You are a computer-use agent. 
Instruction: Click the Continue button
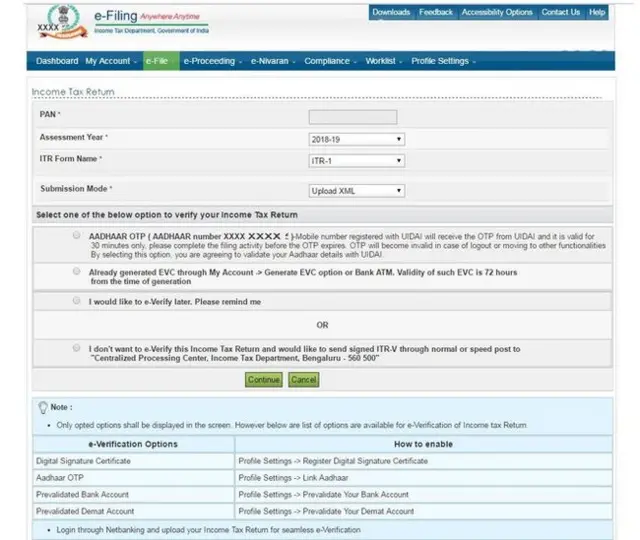coord(264,380)
